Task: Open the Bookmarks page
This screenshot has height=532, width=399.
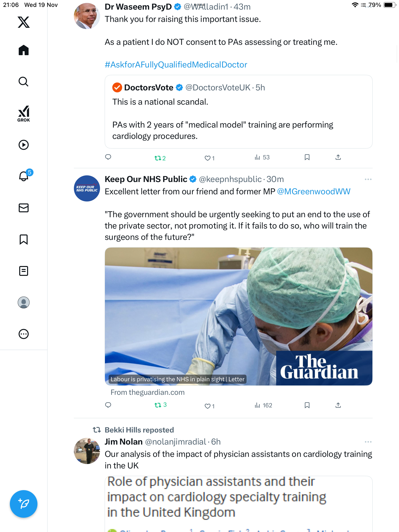Action: (x=24, y=239)
